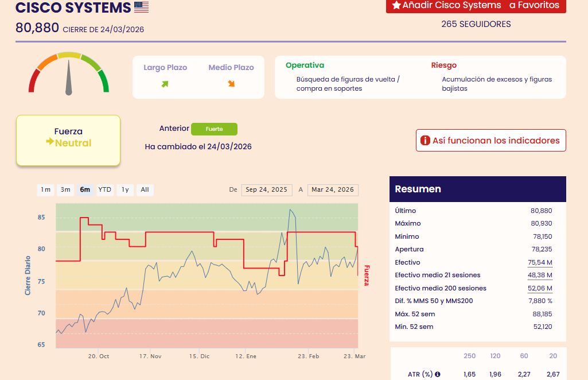Viewport: 588px width, 380px height.
Task: Click the Efectivo value 75,54 M
Action: (540, 262)
